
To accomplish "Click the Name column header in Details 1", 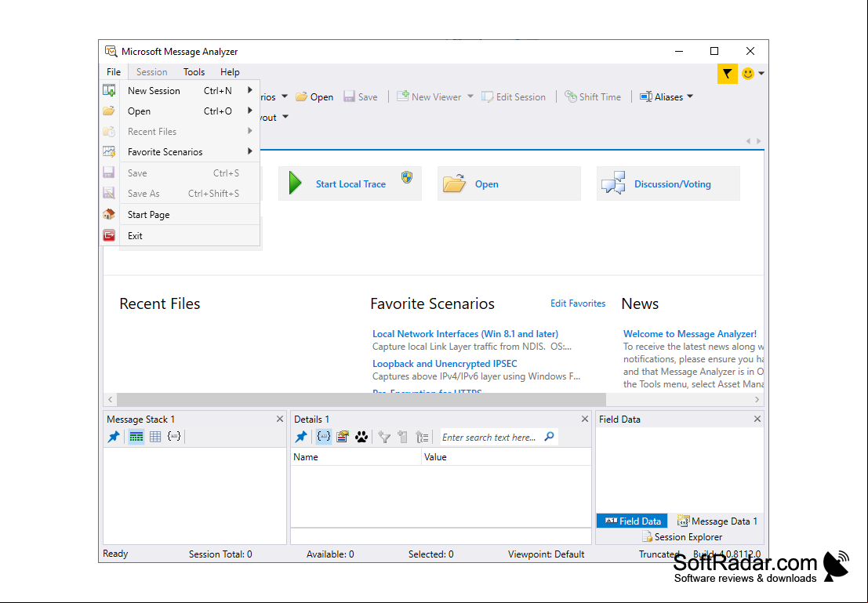I will point(356,457).
